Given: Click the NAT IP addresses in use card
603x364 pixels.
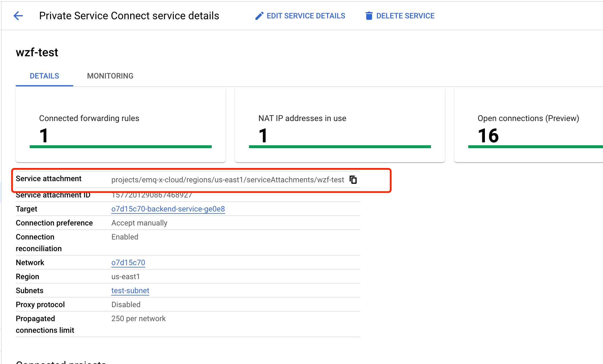Looking at the screenshot, I should click(x=340, y=125).
